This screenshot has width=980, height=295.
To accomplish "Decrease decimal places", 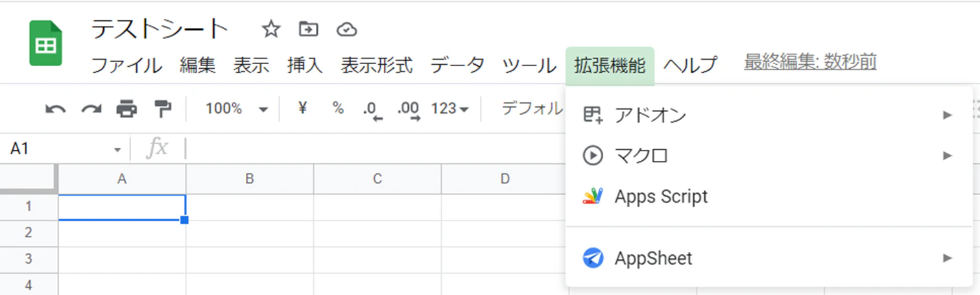I will [373, 110].
